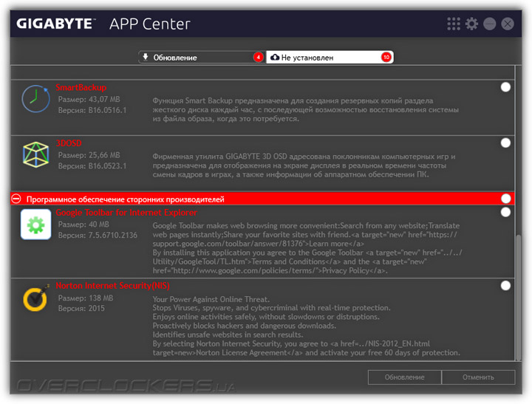Click the APP Center title text

(149, 24)
